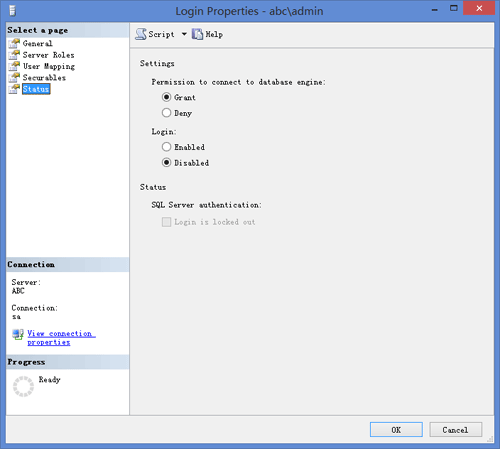This screenshot has height=449, width=500.
Task: Click the Ready progress spinner icon
Action: (23, 386)
